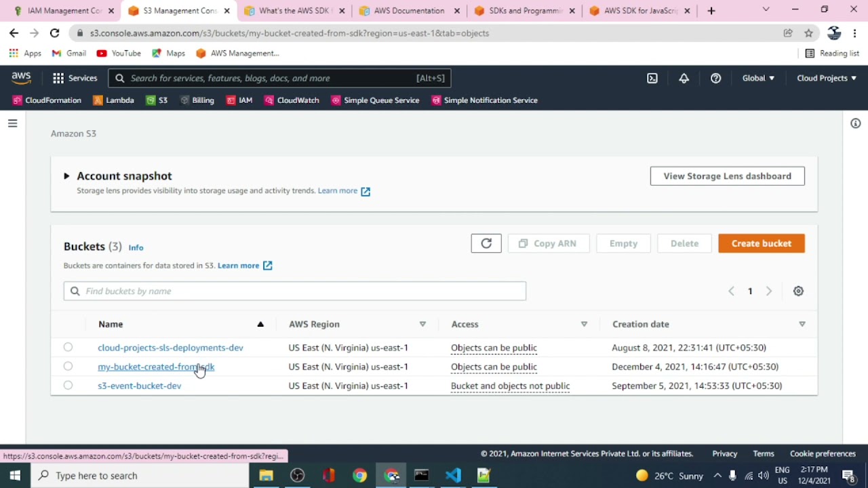
Task: Focus the Find buckets by name field
Action: [x=295, y=291]
